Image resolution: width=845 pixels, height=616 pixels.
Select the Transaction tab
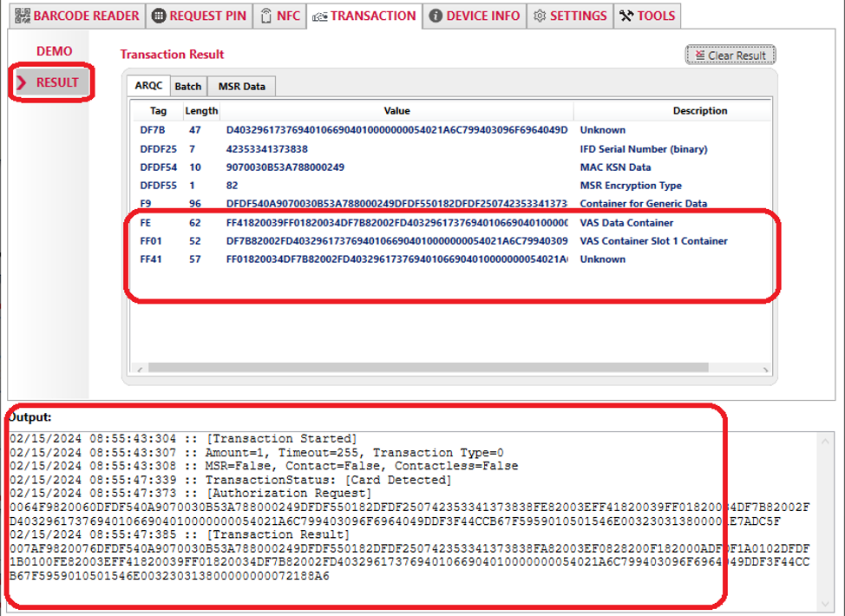364,16
